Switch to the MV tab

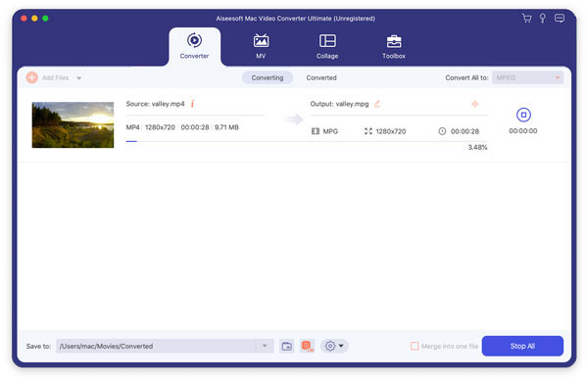tap(261, 46)
